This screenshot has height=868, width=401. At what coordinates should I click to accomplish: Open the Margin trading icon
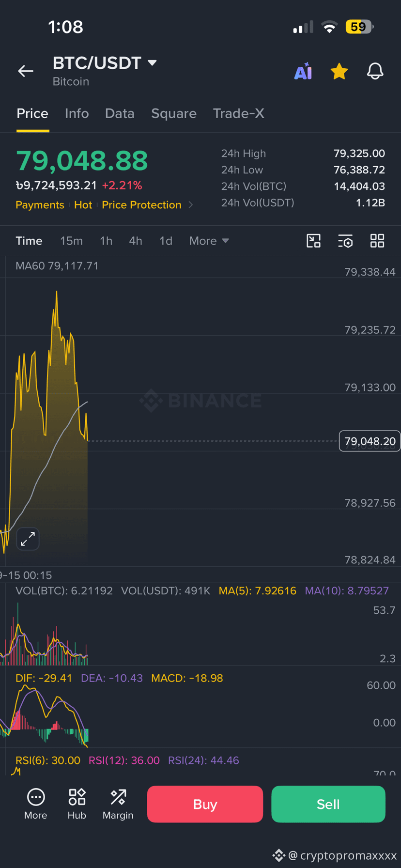tap(118, 804)
